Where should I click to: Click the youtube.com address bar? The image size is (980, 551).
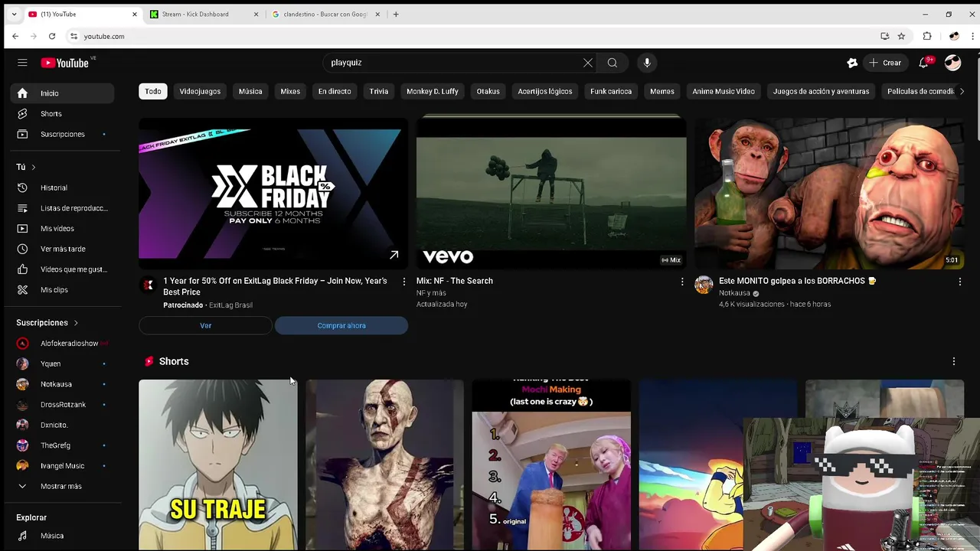pos(475,36)
